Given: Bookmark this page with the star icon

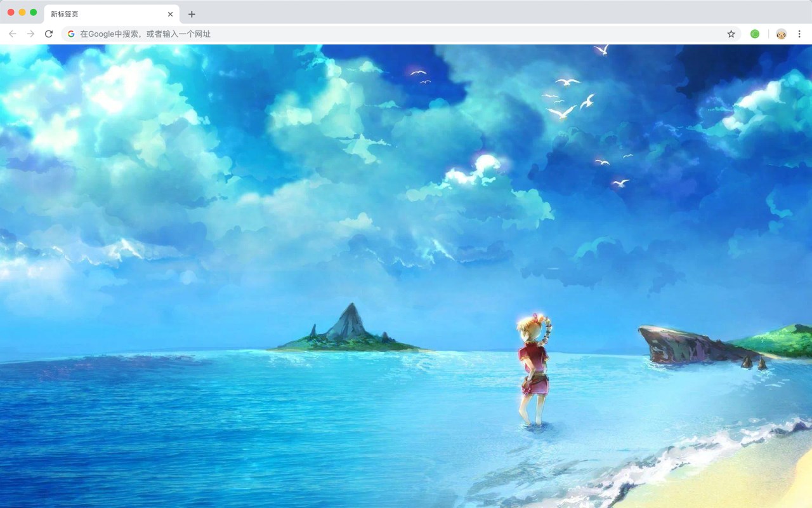Looking at the screenshot, I should [x=731, y=34].
